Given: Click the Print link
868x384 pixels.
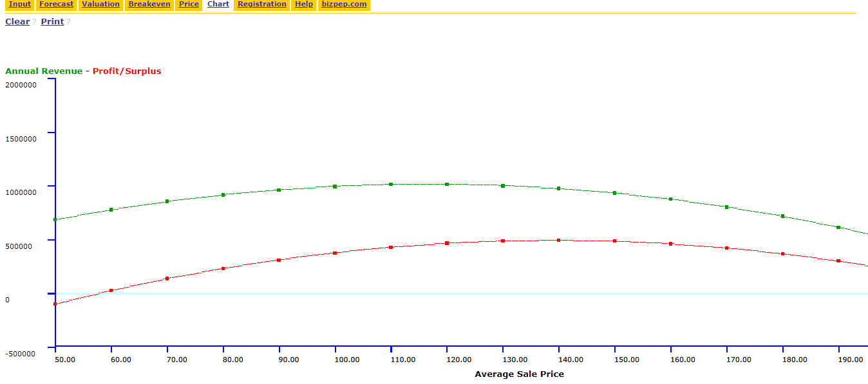Looking at the screenshot, I should coord(52,21).
